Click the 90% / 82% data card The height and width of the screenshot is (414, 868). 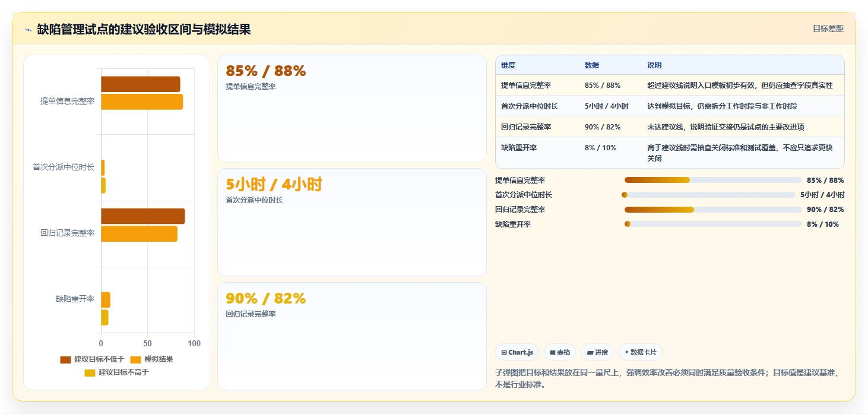point(352,336)
